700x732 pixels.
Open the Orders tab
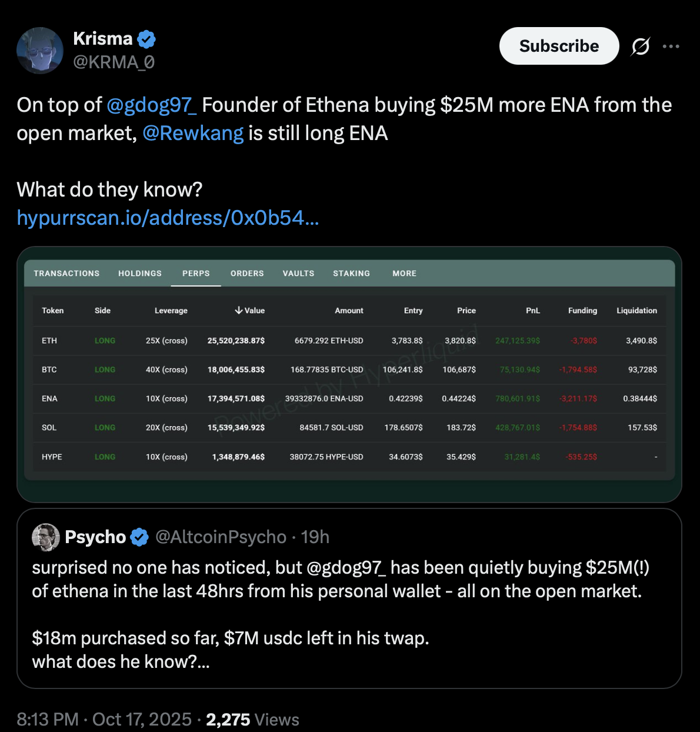tap(247, 274)
